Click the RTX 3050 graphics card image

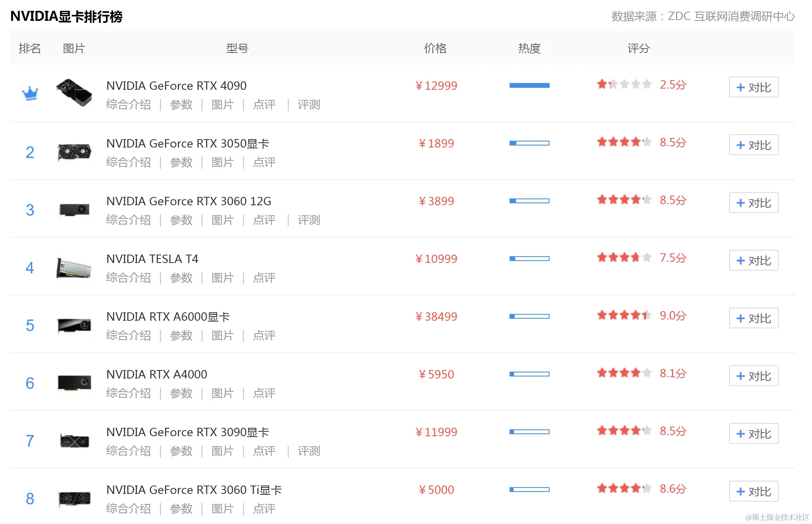74,152
